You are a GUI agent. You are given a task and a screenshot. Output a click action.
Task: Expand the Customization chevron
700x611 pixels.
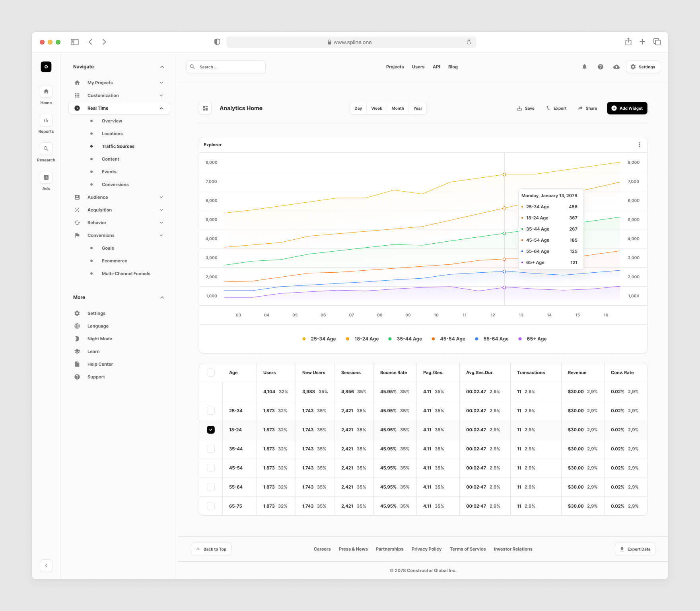point(161,95)
